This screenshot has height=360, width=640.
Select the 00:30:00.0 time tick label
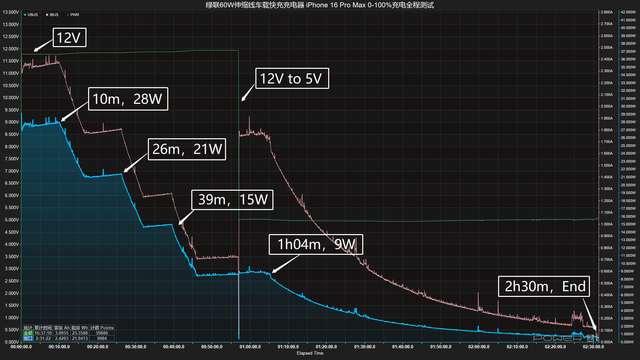[136, 347]
